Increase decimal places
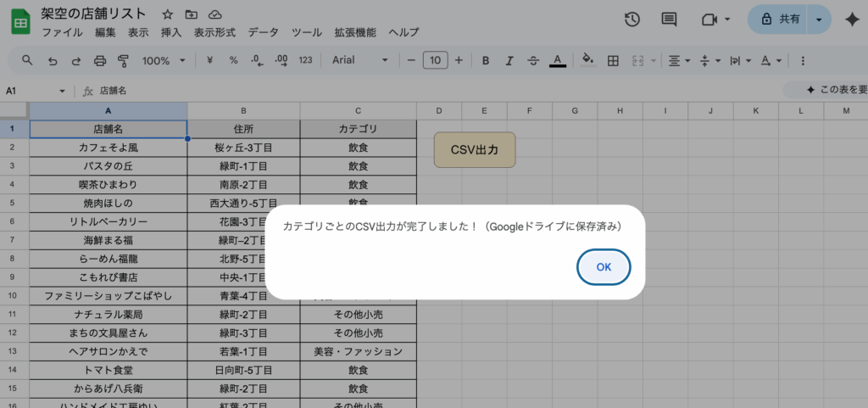Viewport: 868px width, 408px height. click(281, 60)
